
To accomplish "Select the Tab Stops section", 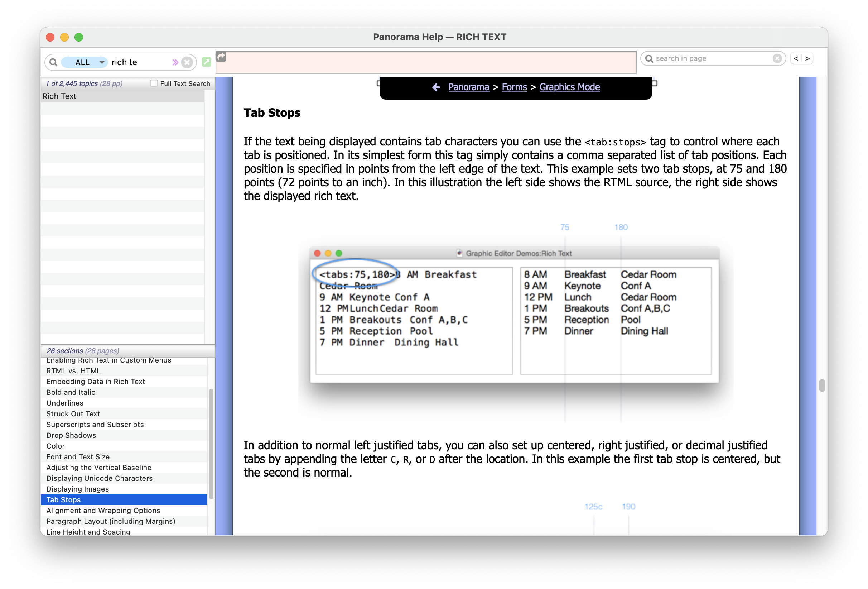I will click(124, 500).
